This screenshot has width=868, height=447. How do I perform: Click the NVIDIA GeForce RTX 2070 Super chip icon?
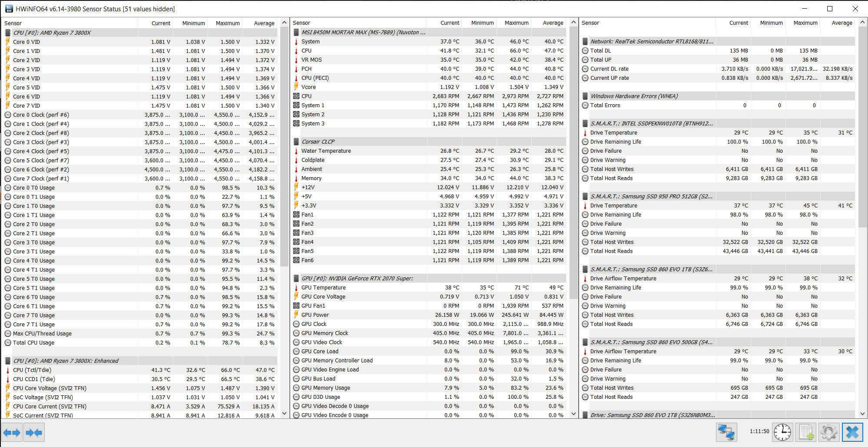296,278
